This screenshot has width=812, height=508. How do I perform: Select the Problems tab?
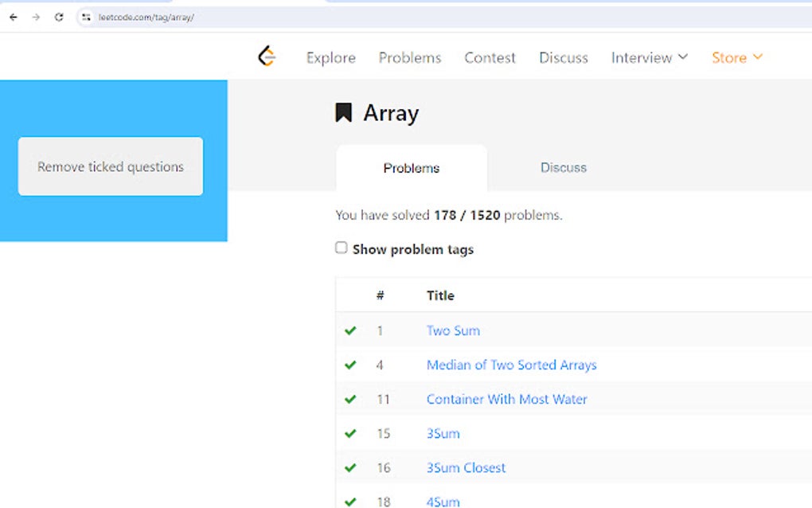[412, 168]
